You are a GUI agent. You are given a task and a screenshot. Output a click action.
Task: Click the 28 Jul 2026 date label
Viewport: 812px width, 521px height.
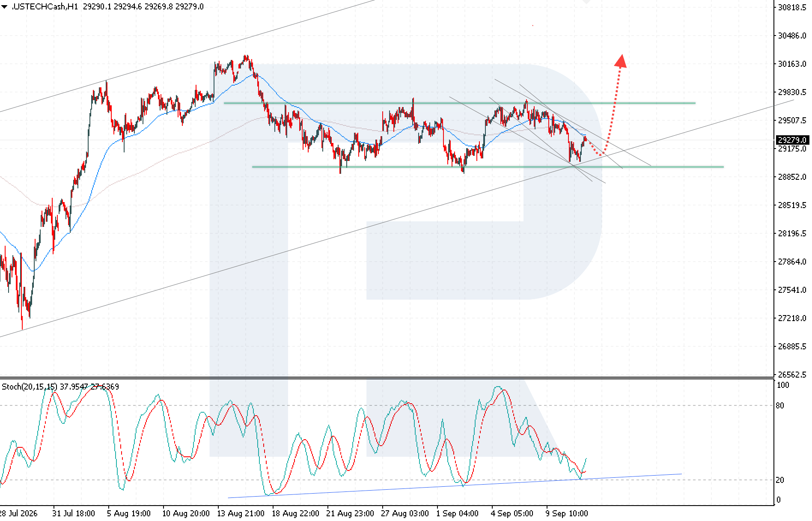[x=18, y=513]
